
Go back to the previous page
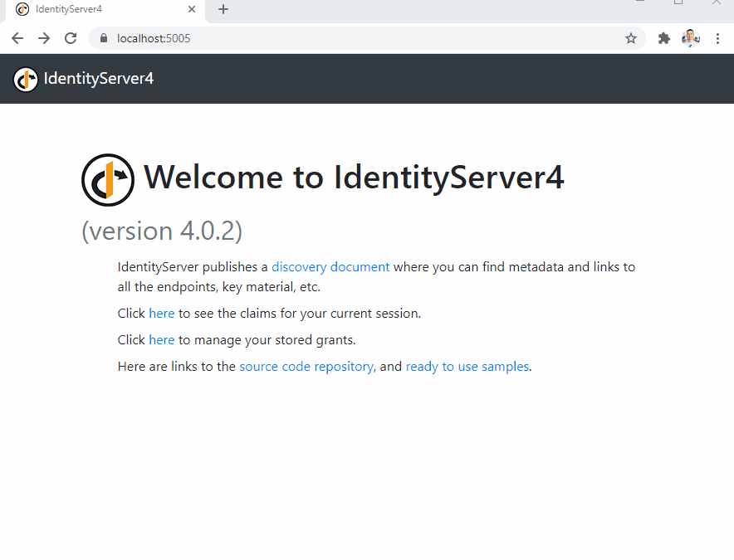(x=17, y=38)
